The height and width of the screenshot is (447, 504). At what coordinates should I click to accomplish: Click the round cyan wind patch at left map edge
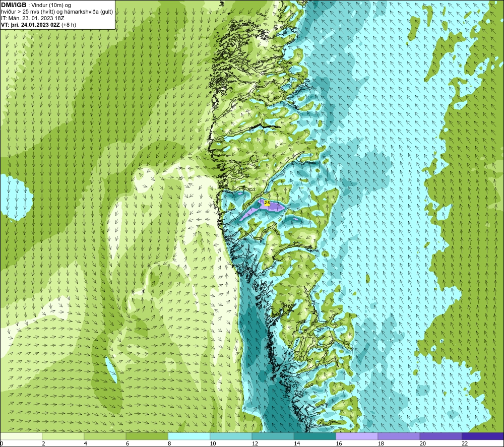[15, 198]
